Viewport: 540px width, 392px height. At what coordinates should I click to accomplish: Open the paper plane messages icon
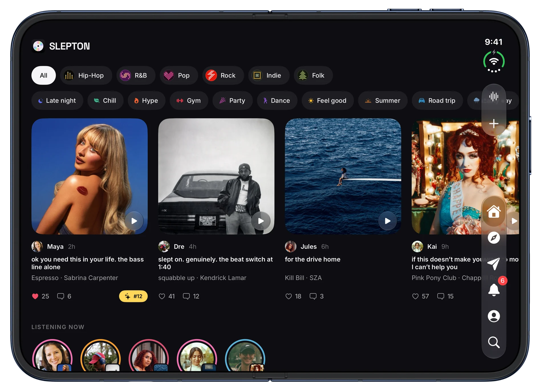point(494,264)
